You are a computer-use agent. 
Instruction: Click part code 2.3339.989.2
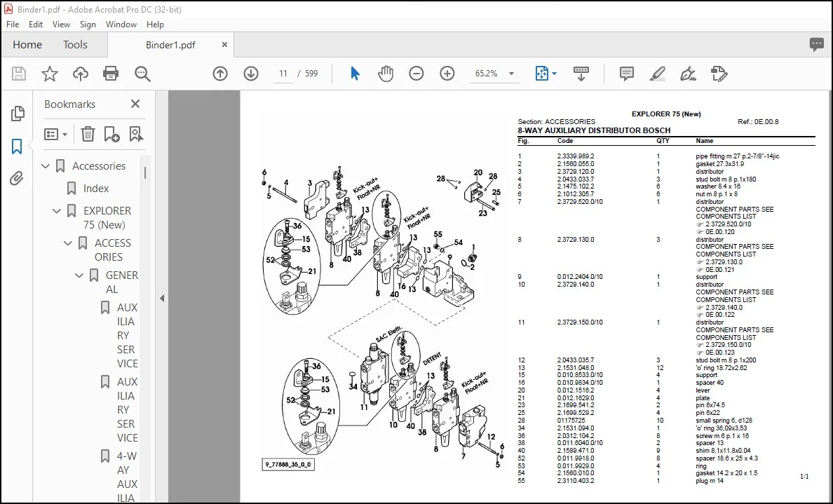tap(576, 157)
